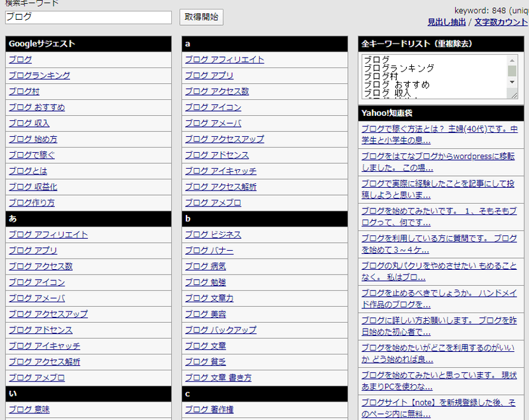Open the ブログ 文章力 link
The width and height of the screenshot is (529, 420).
pyautogui.click(x=209, y=298)
